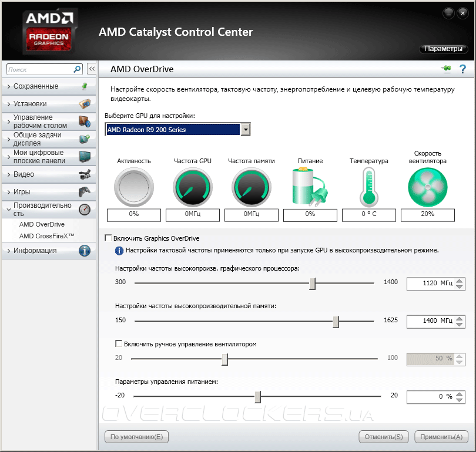476x452 pixels.
Task: Click the Питание battery plug icon
Action: coord(310,187)
